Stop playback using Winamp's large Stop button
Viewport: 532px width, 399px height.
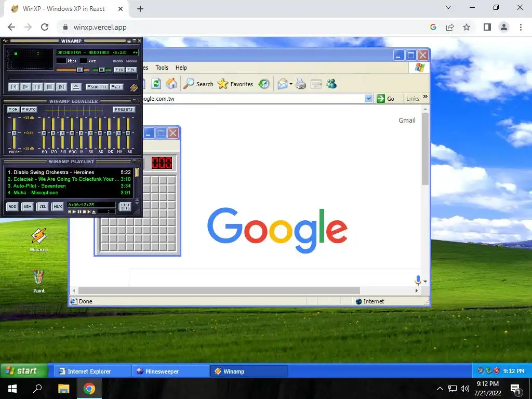point(49,87)
